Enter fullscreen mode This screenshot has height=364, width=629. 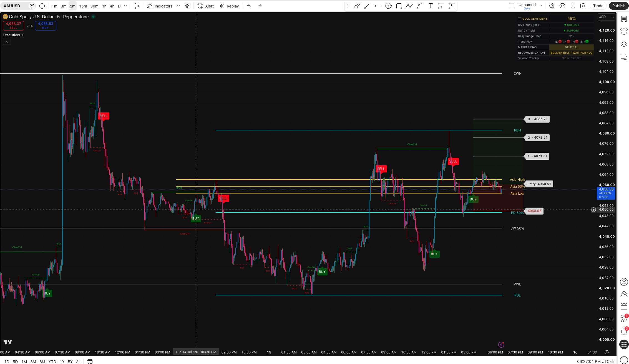coord(573,6)
